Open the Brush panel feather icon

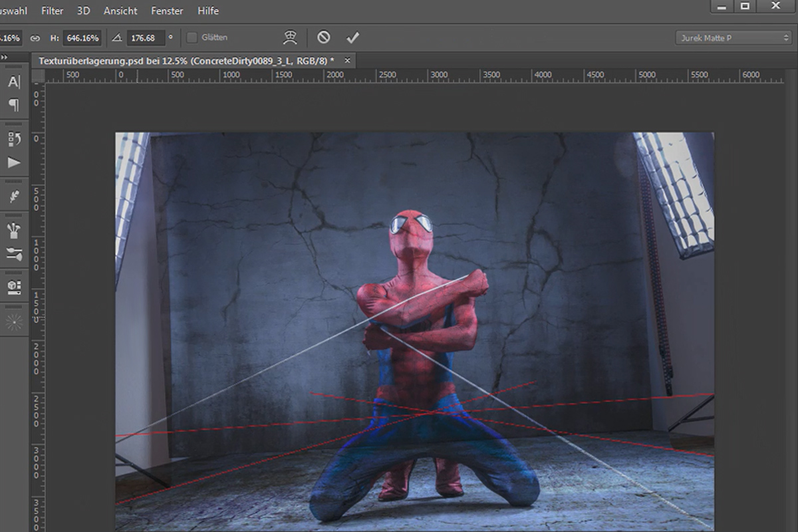click(14, 197)
